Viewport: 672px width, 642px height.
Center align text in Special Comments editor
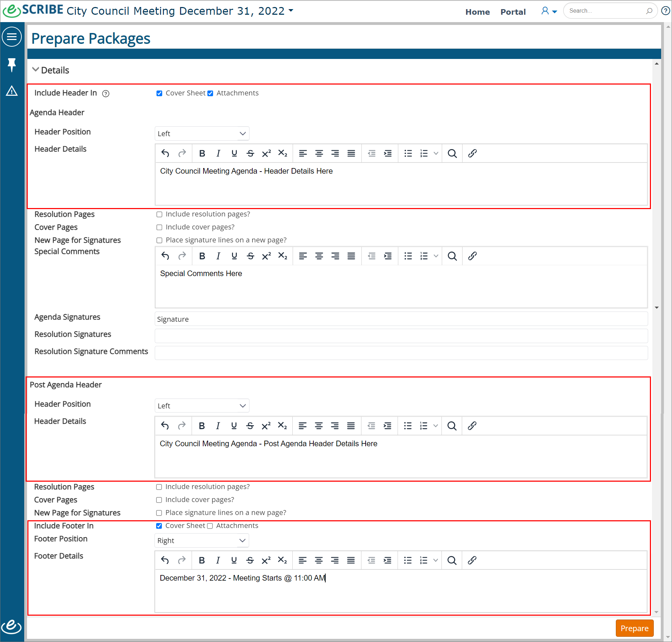coord(319,256)
